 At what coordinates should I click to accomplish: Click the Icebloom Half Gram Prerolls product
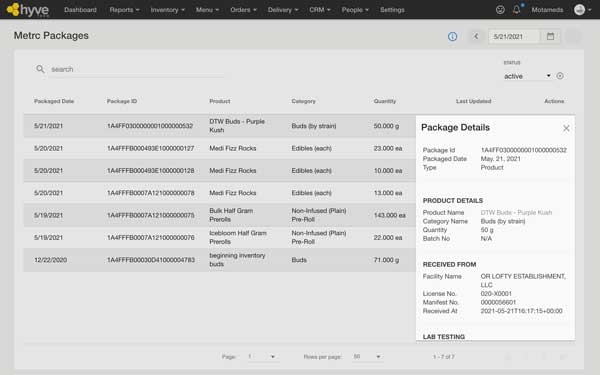coord(238,237)
